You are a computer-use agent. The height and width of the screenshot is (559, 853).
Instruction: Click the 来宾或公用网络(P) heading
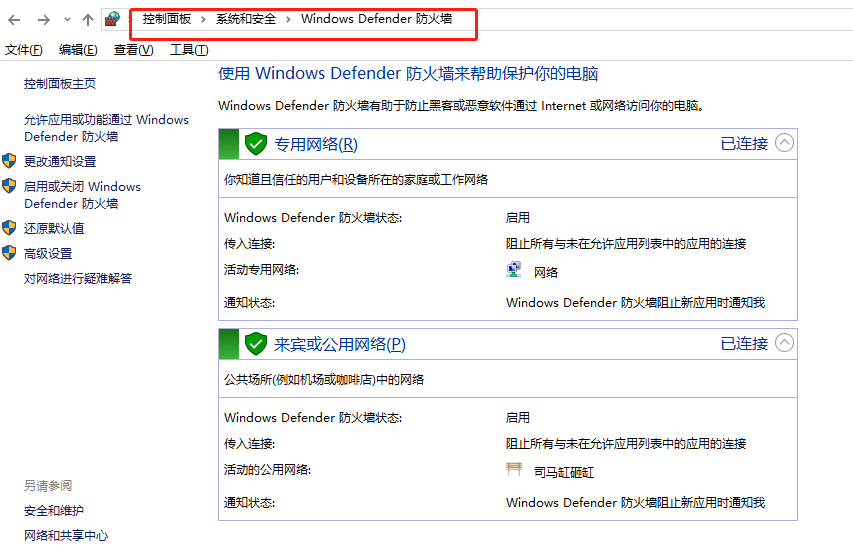[340, 344]
